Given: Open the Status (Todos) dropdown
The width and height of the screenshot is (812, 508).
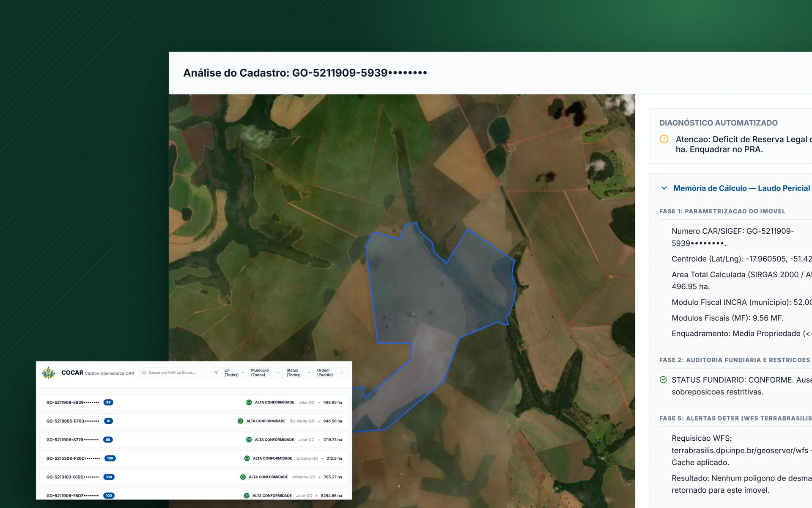Looking at the screenshot, I should [298, 373].
